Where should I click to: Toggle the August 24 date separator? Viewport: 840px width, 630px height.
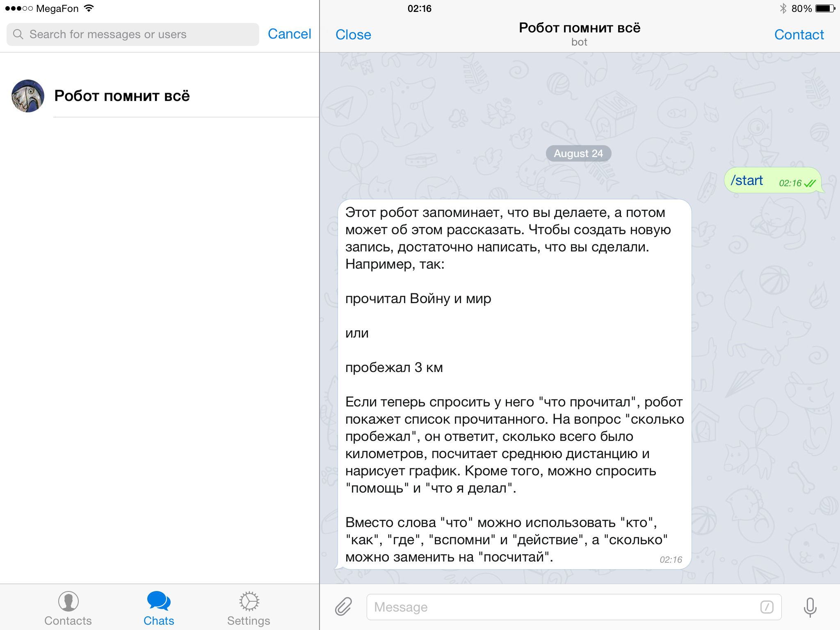point(580,154)
